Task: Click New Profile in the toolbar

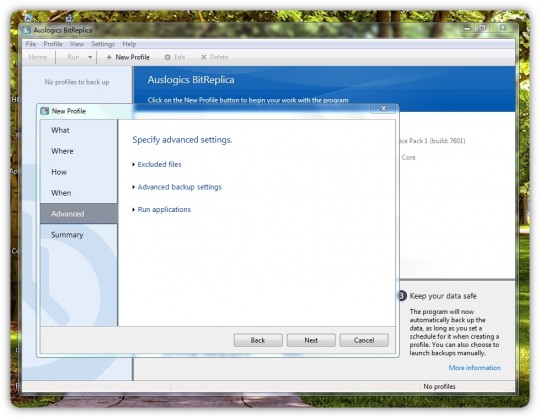Action: coord(128,57)
